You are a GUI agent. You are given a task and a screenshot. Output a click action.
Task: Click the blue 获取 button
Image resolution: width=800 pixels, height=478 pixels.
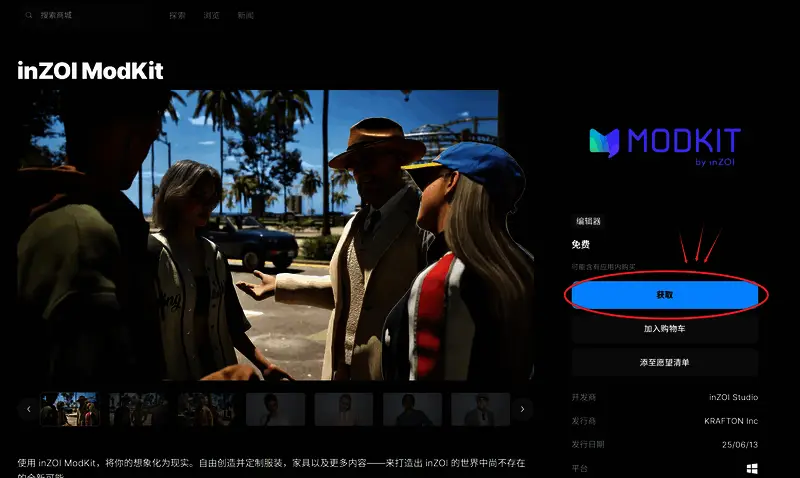pyautogui.click(x=665, y=294)
